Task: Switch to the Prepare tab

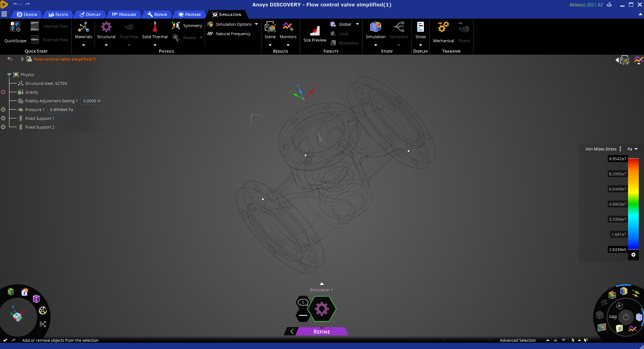Action: coord(190,14)
